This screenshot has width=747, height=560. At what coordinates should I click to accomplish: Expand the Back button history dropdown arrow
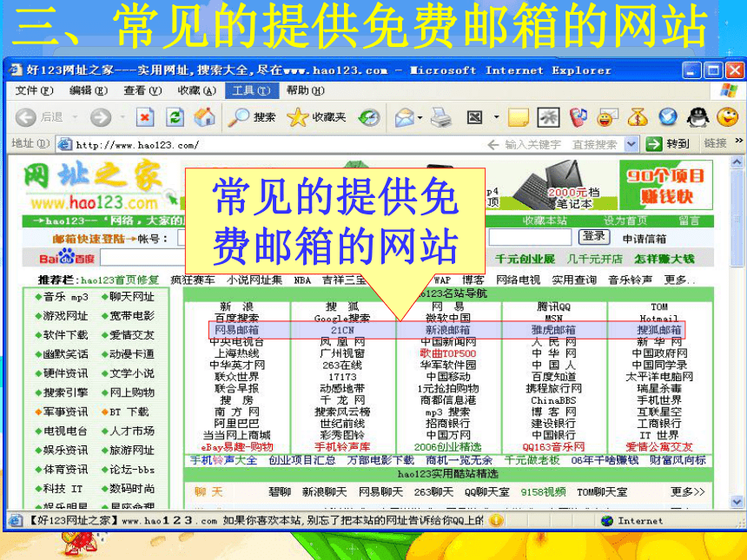(75, 116)
